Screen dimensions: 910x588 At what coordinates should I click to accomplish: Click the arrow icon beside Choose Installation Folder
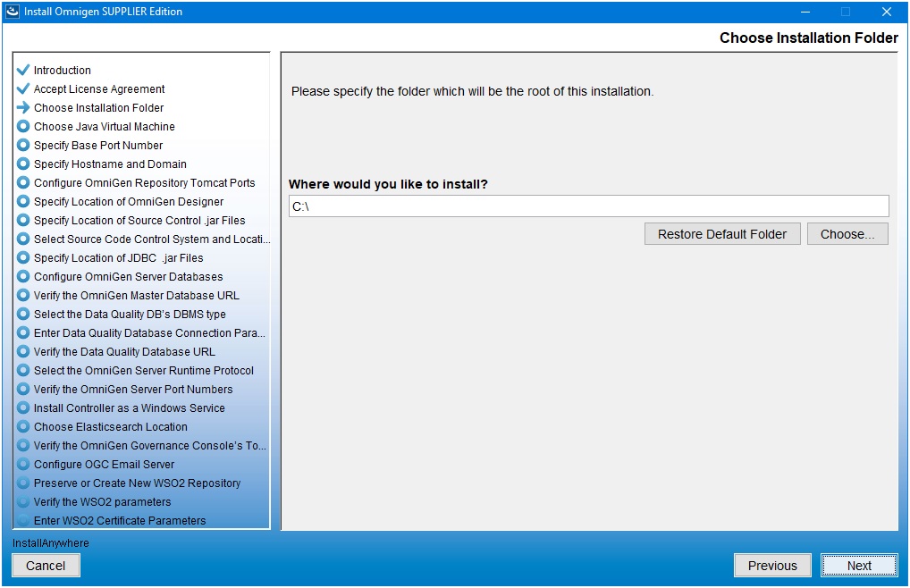tap(23, 107)
